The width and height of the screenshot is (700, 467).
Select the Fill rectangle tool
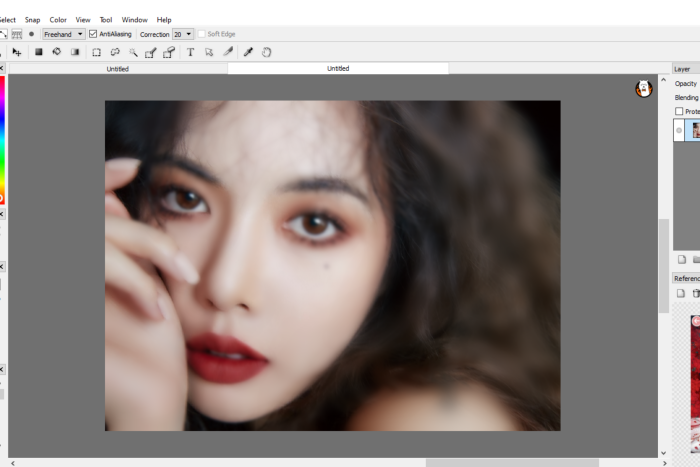point(39,52)
